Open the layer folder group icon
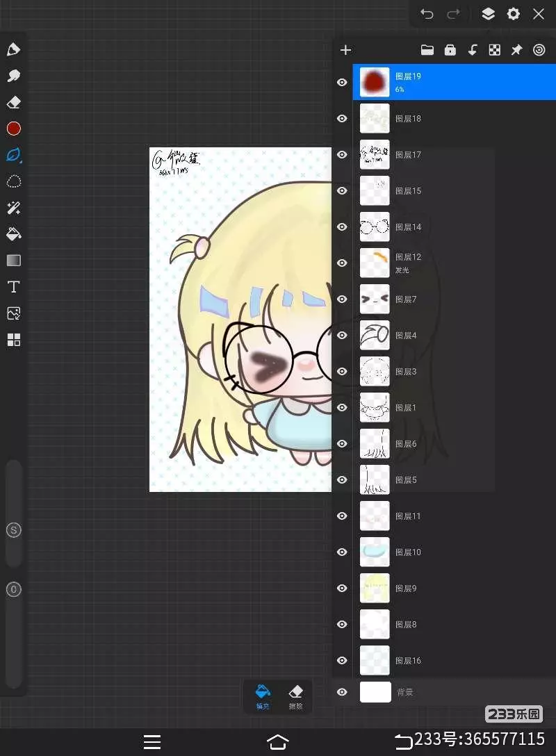 427,50
